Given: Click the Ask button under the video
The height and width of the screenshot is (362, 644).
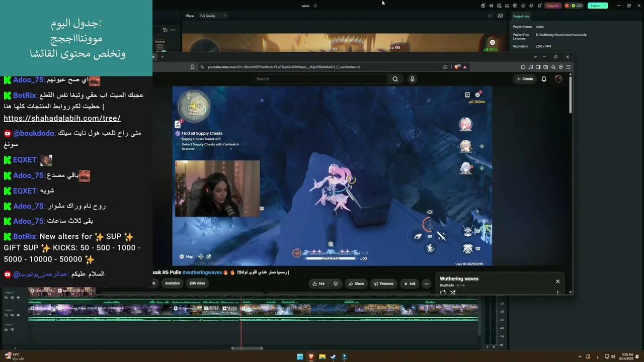Looking at the screenshot, I should point(409,284).
